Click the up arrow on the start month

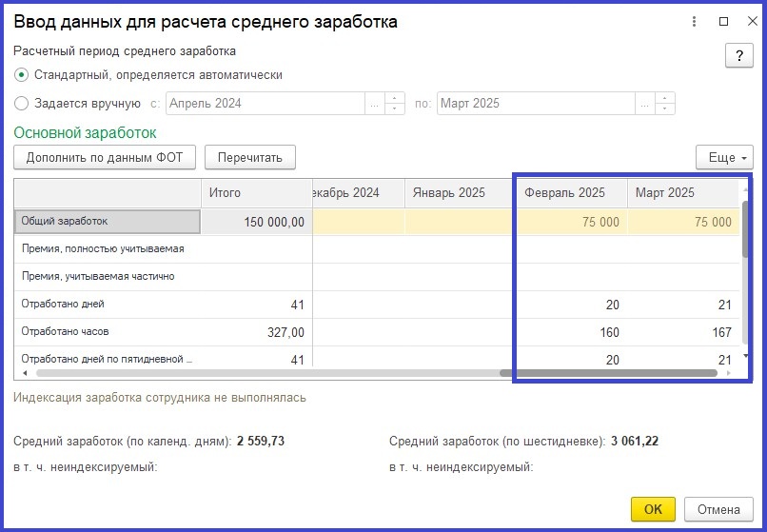click(395, 98)
